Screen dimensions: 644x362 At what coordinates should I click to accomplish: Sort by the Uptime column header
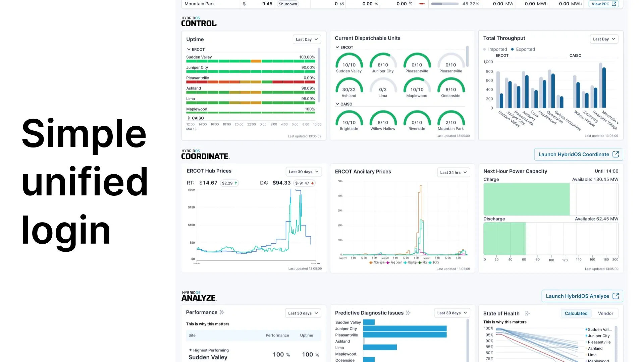pos(307,335)
